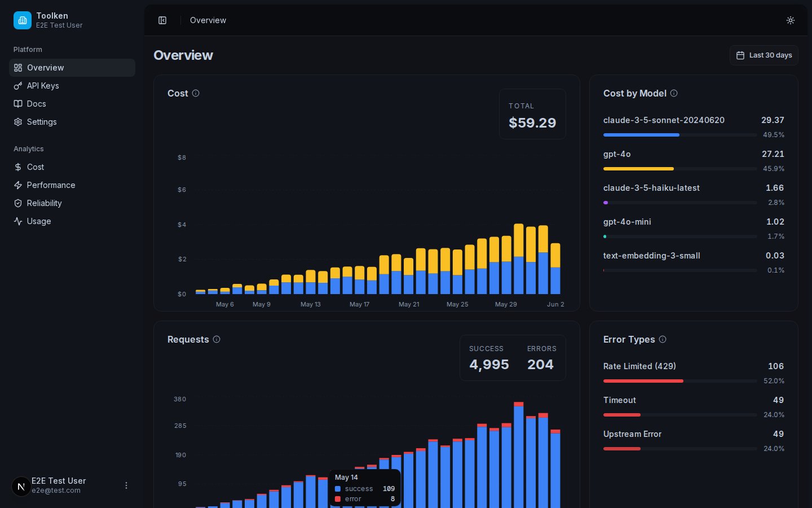Open Docs in the sidebar
Image resolution: width=812 pixels, height=508 pixels.
[x=72, y=104]
